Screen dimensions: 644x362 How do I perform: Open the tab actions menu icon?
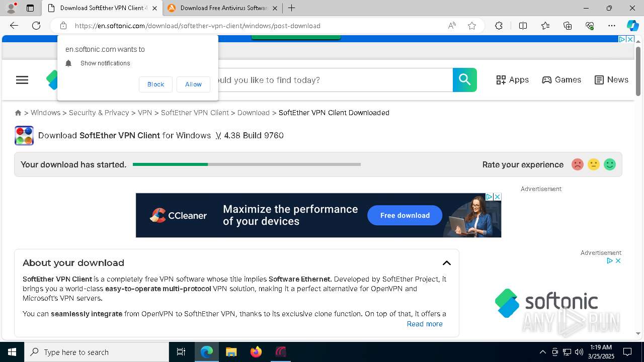tap(30, 8)
